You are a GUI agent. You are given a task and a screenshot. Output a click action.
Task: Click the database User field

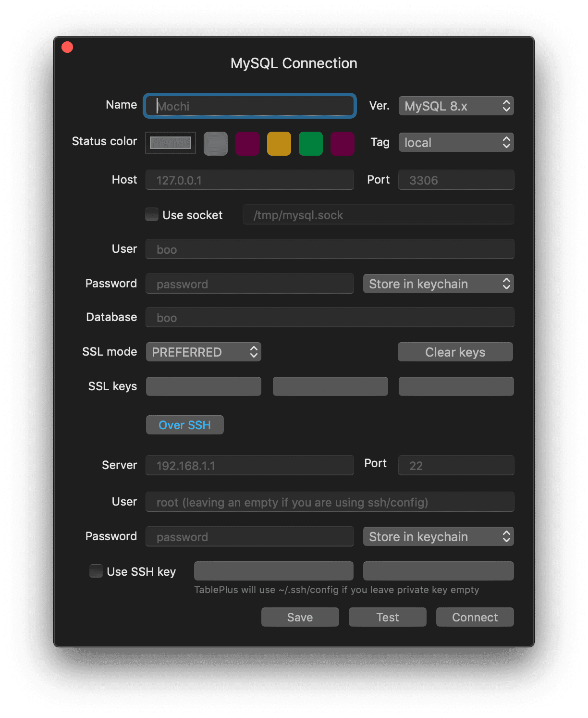tap(330, 249)
